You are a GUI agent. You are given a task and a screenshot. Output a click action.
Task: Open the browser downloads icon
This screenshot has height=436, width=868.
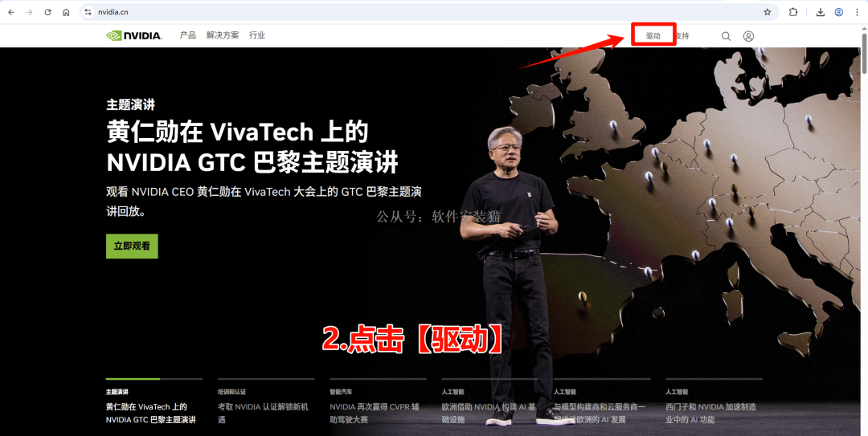coord(821,12)
